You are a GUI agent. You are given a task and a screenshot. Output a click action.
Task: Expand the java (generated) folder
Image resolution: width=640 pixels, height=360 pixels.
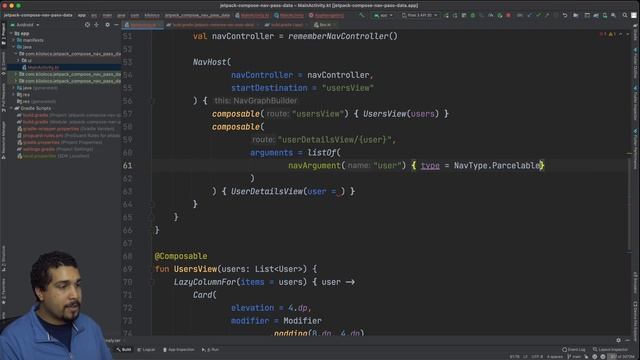(x=14, y=88)
